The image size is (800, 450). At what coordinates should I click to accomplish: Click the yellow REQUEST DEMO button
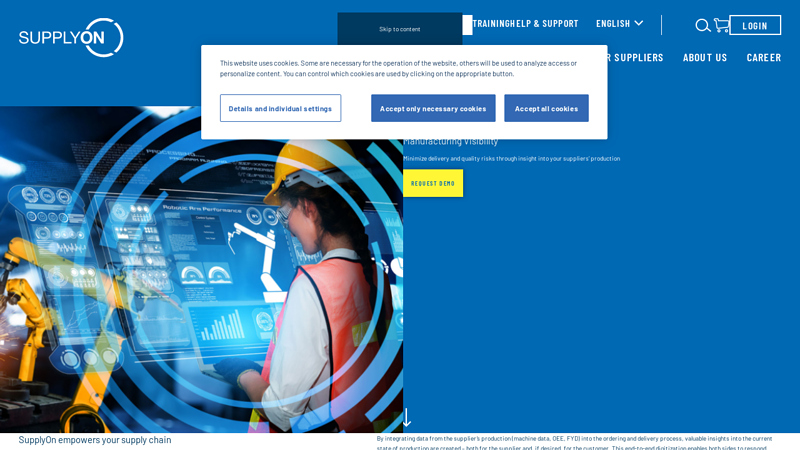click(433, 183)
